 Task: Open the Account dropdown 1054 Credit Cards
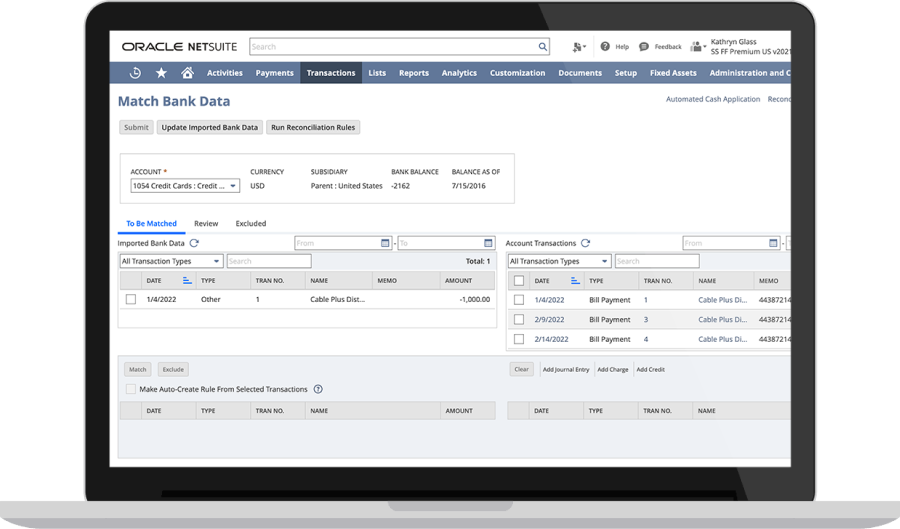click(x=185, y=186)
